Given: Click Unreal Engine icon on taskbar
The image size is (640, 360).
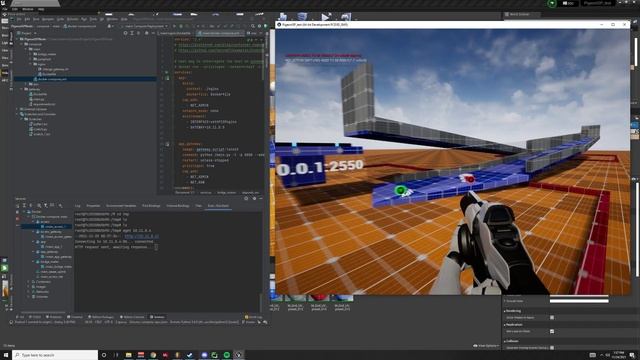Looking at the screenshot, I should pyautogui.click(x=239, y=355).
